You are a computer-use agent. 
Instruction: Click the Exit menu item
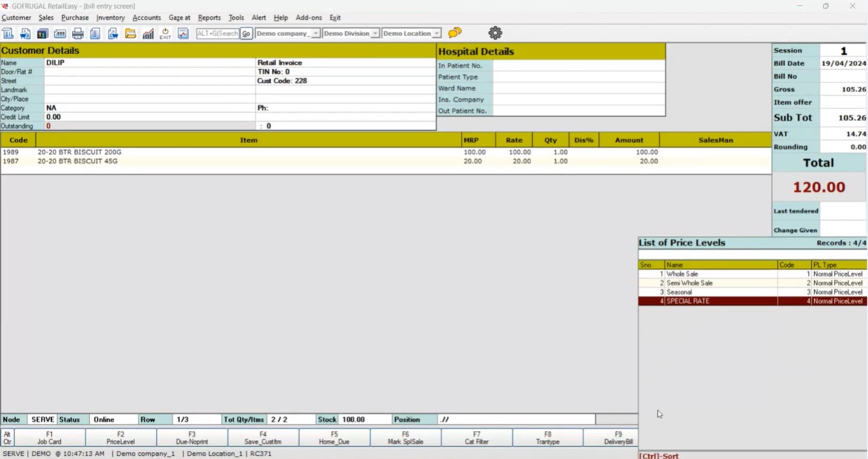click(335, 18)
